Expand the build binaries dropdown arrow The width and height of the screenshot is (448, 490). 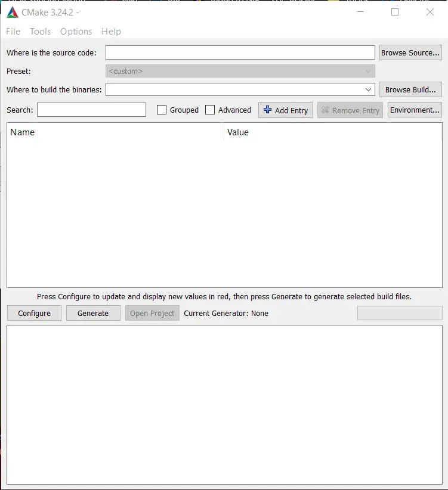click(x=368, y=89)
